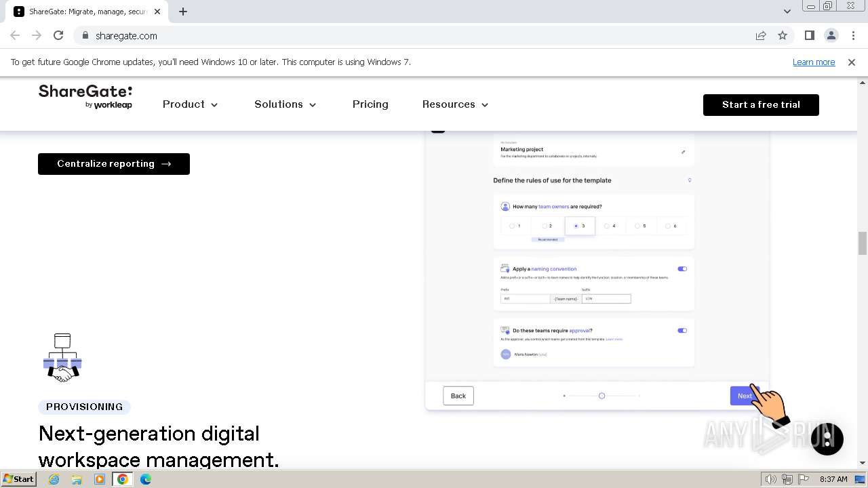Open a new browser tab

(x=182, y=12)
